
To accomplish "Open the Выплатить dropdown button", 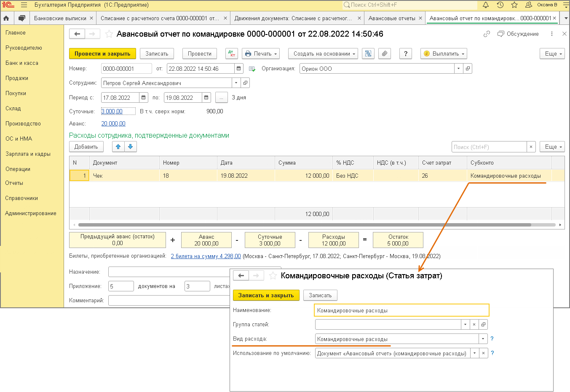I will 444,53.
